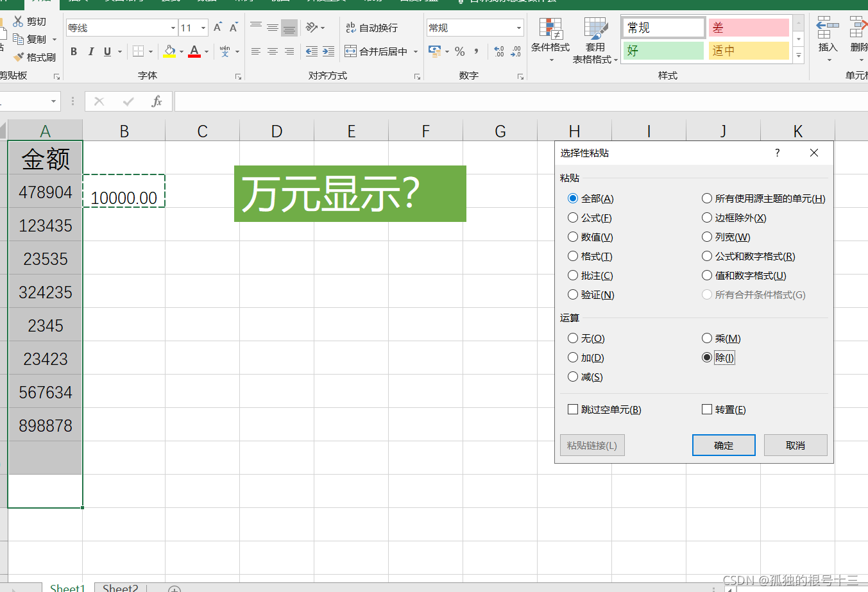Toggle Wrap Text (自动换行)
The width and height of the screenshot is (868, 592).
coord(371,28)
